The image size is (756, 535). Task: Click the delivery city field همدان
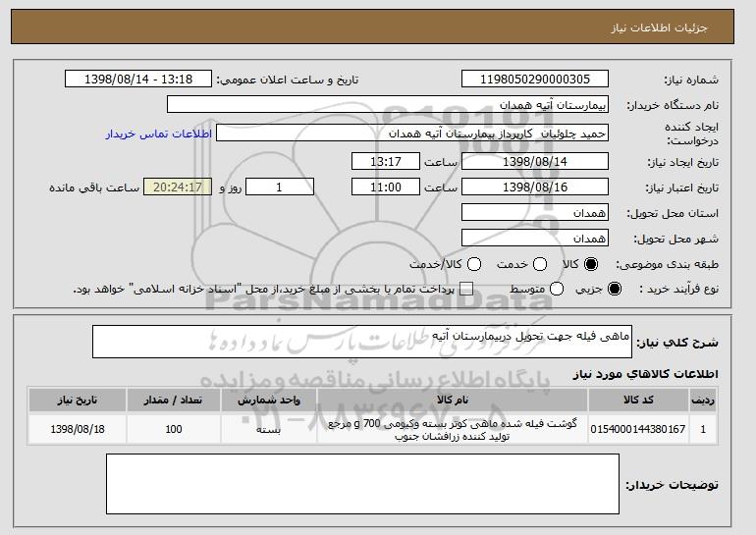pos(535,239)
